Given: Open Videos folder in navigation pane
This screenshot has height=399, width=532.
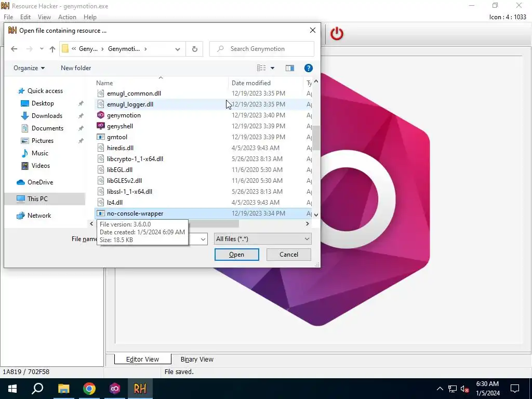Looking at the screenshot, I should click(x=41, y=166).
